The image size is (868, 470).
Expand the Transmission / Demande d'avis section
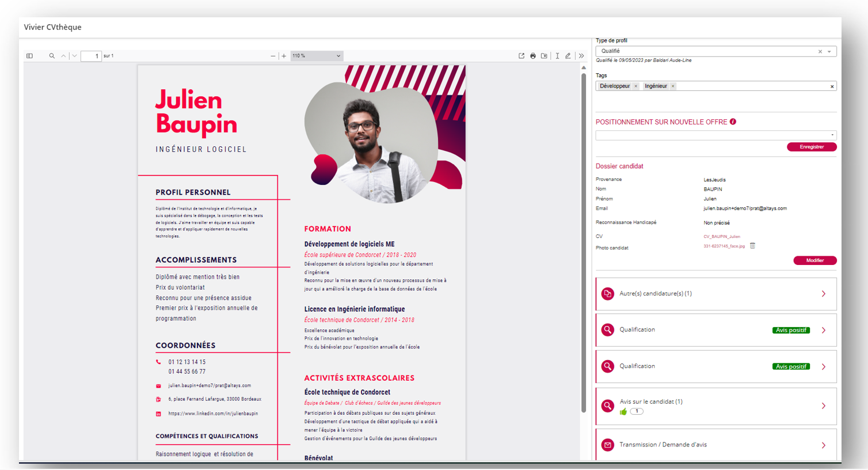click(715, 445)
